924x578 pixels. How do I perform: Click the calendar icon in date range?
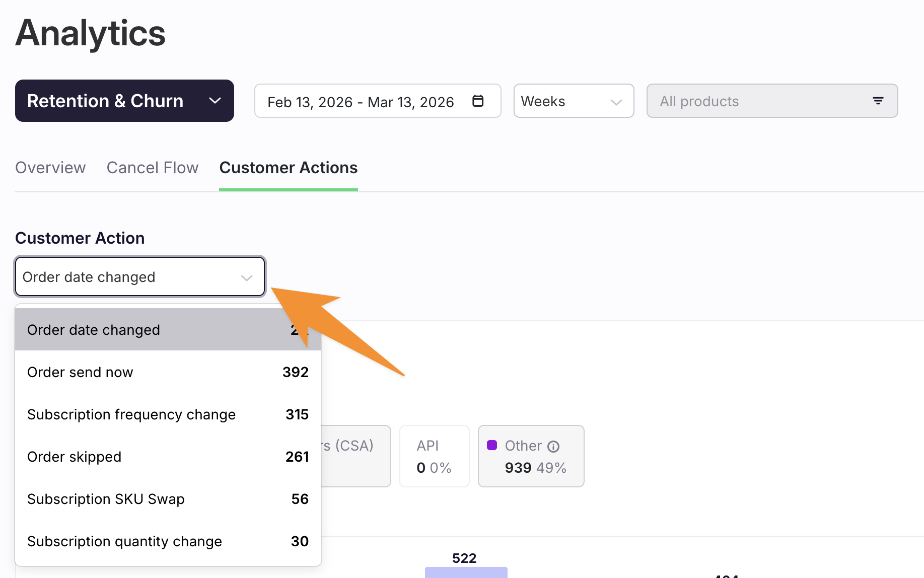pyautogui.click(x=477, y=101)
